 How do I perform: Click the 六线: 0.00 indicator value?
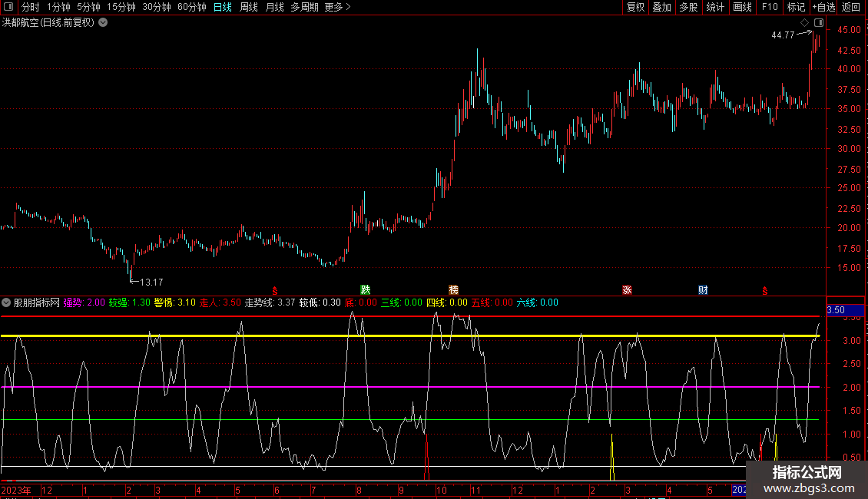tap(538, 302)
